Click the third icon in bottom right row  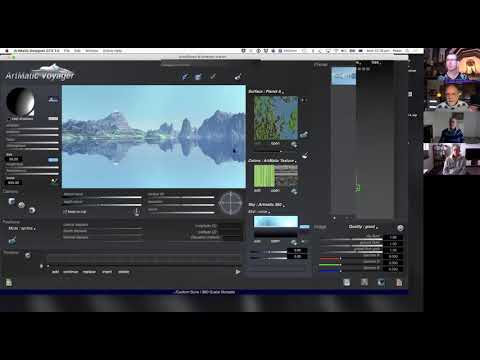click(381, 283)
